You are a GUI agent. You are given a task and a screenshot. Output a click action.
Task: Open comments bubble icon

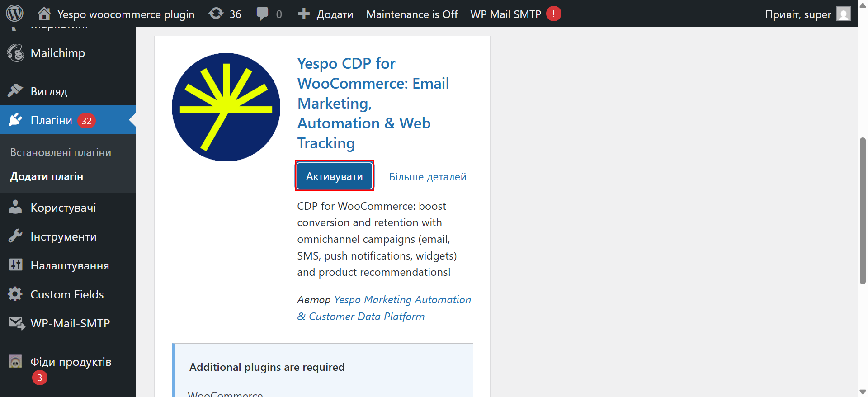click(262, 14)
